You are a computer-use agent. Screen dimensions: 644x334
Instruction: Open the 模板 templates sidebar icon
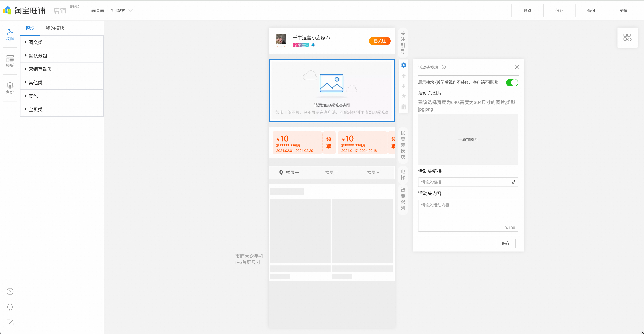[x=10, y=61]
